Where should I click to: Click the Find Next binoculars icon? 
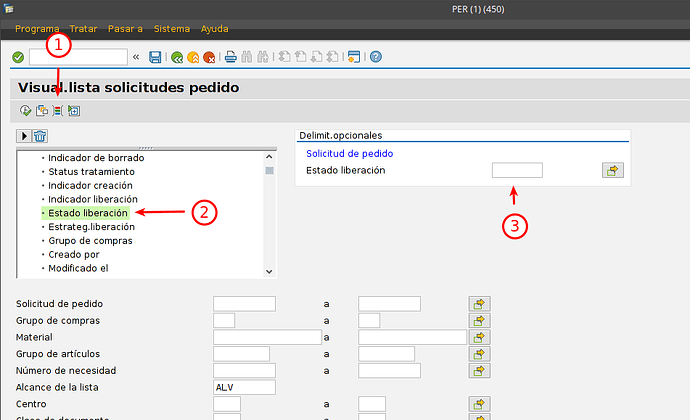(x=263, y=57)
